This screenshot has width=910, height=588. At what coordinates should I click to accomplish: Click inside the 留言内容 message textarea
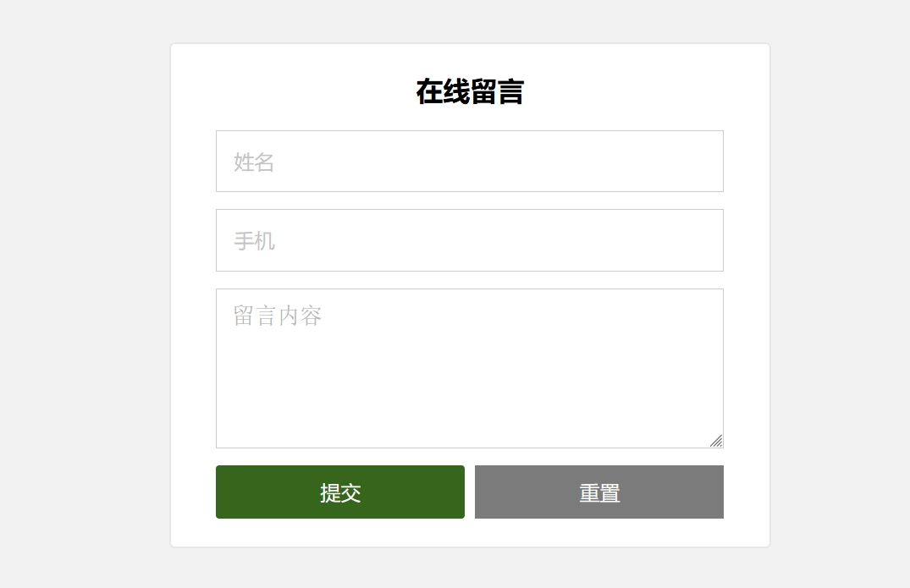pyautogui.click(x=469, y=368)
